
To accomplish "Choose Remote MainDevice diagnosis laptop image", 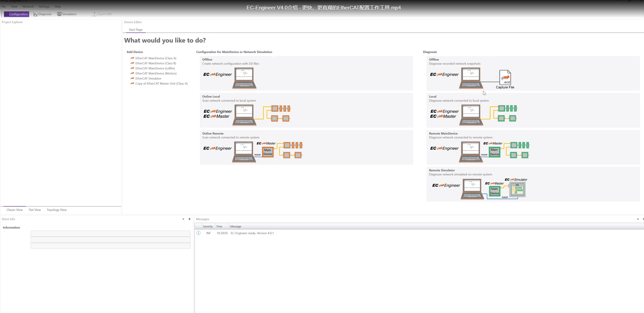I will 471,152.
